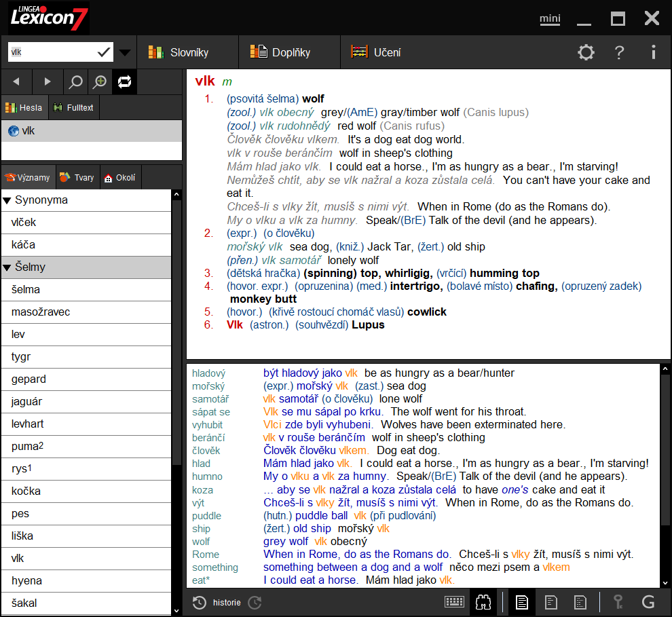
Task: Collapse the Synonyma group
Action: coord(7,200)
